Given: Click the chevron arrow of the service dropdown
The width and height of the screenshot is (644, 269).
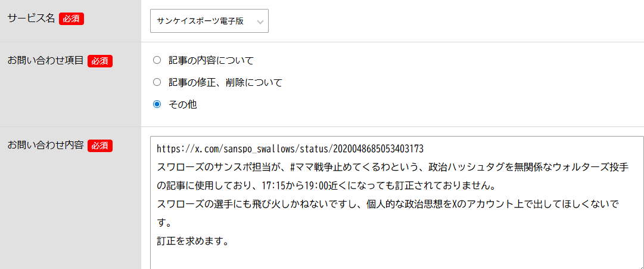Looking at the screenshot, I should coord(260,21).
